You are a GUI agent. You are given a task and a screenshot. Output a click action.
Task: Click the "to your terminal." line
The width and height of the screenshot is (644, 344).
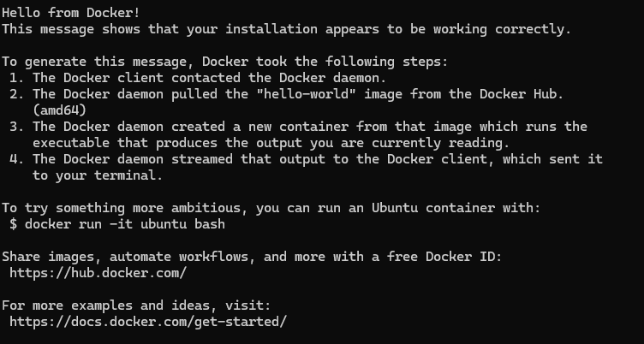click(98, 175)
